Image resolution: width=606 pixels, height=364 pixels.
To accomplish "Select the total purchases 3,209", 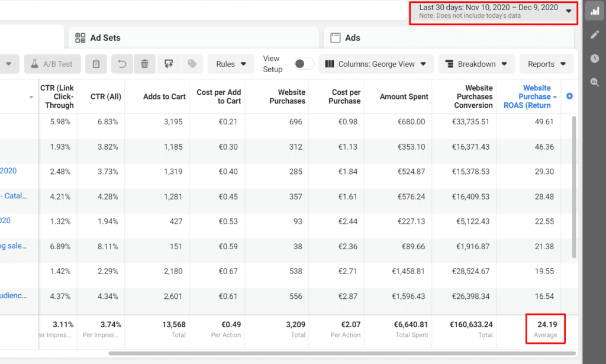I will pyautogui.click(x=296, y=324).
